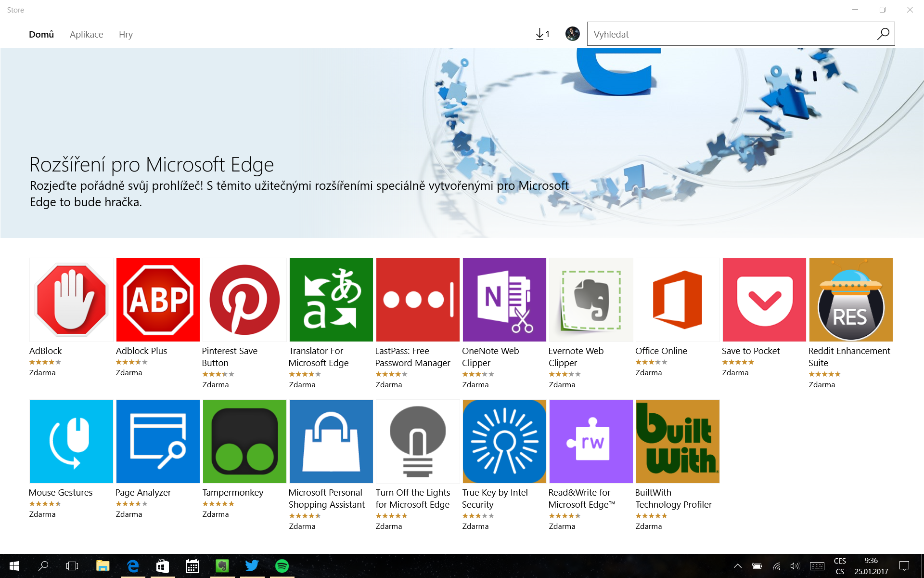Select the Page Analyzer icon
The height and width of the screenshot is (578, 924).
[x=158, y=441]
